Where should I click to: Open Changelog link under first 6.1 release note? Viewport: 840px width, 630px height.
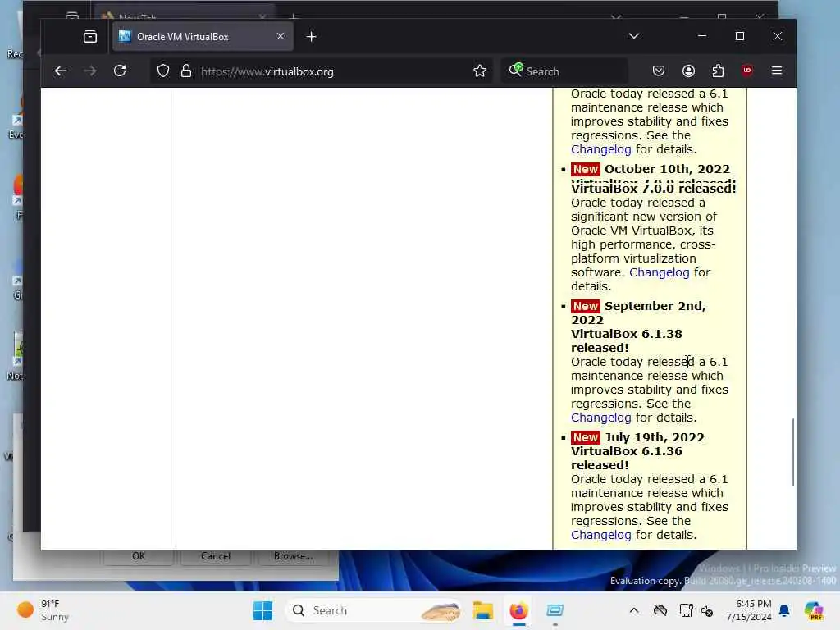600,149
